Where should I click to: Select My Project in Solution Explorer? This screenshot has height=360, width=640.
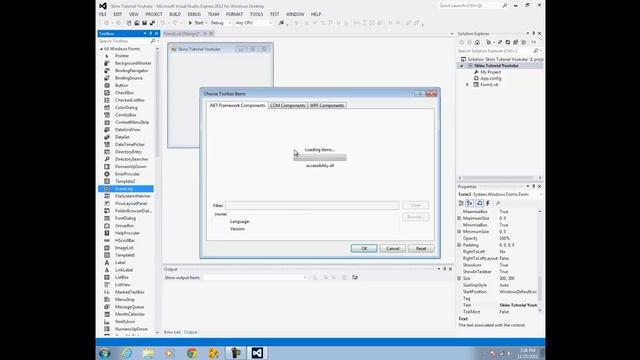click(490, 72)
